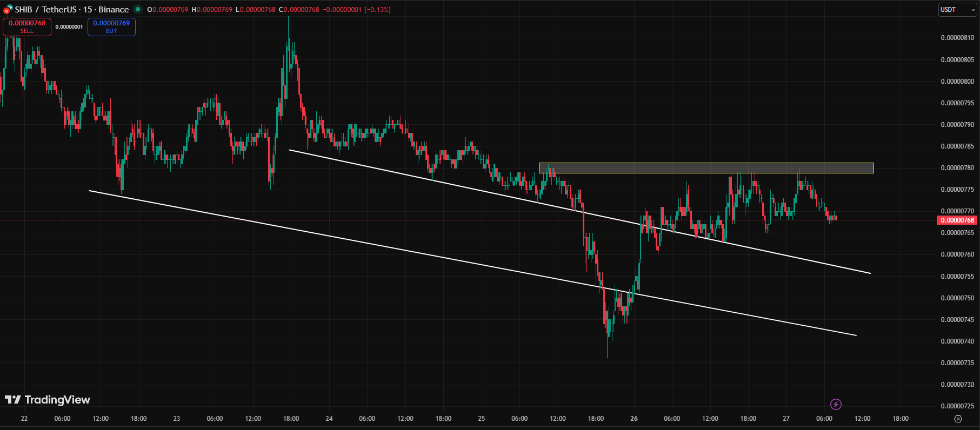The width and height of the screenshot is (980, 430).
Task: Click 0.00000800 on the price axis
Action: pos(957,82)
